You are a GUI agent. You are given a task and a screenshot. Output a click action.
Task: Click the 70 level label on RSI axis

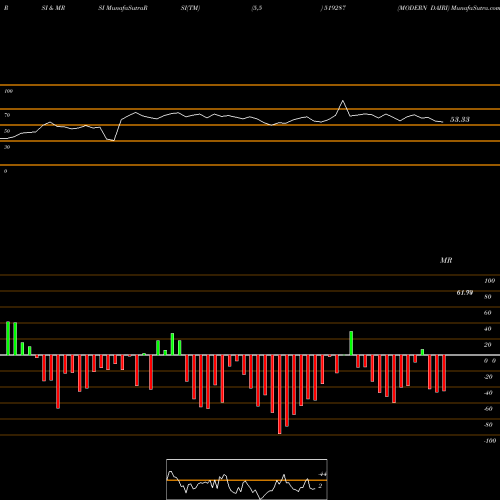tap(7, 115)
